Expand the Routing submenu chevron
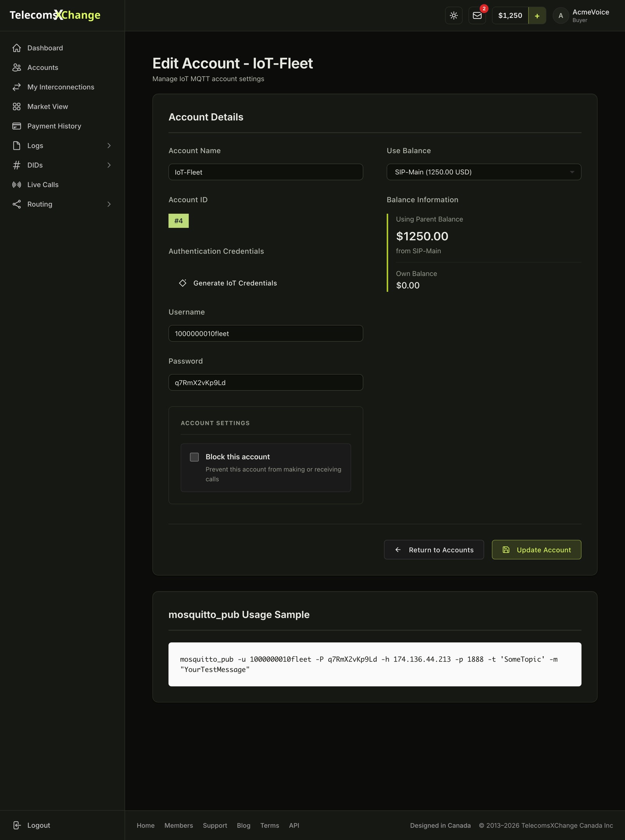Screen dimensions: 625x840 click(x=109, y=204)
